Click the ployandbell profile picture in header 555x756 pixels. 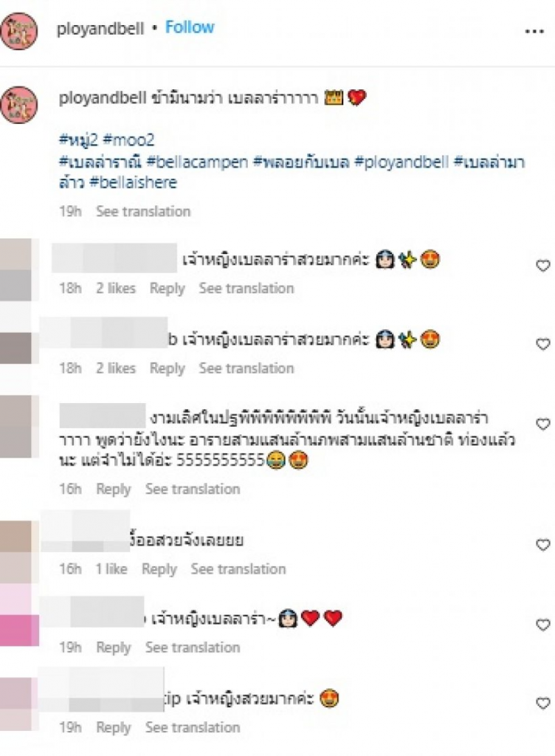click(x=18, y=30)
